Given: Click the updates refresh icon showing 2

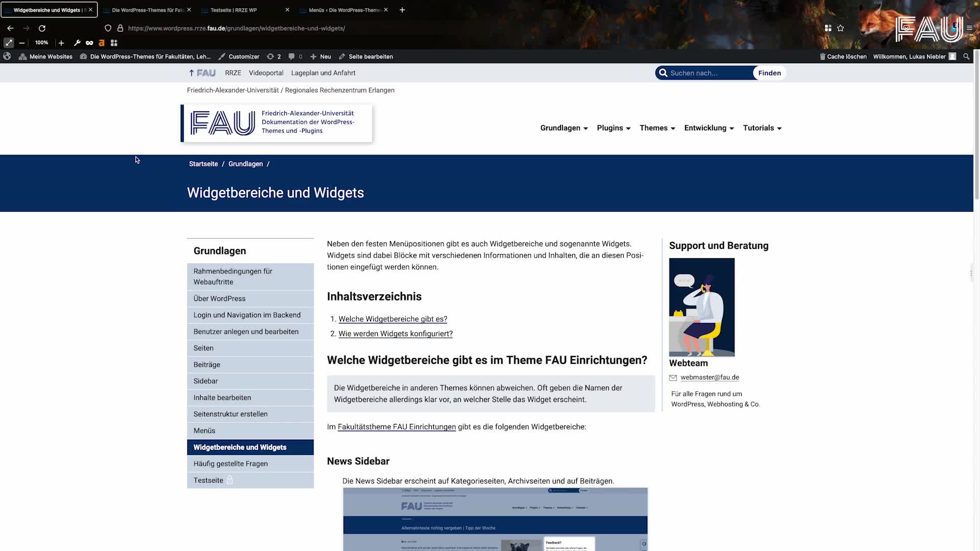Looking at the screenshot, I should [x=271, y=57].
